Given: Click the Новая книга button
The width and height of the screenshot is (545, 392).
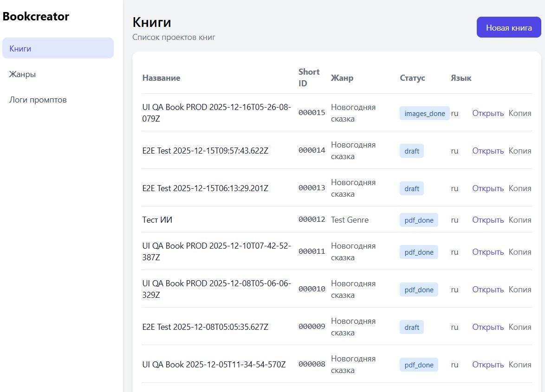Looking at the screenshot, I should (x=509, y=27).
